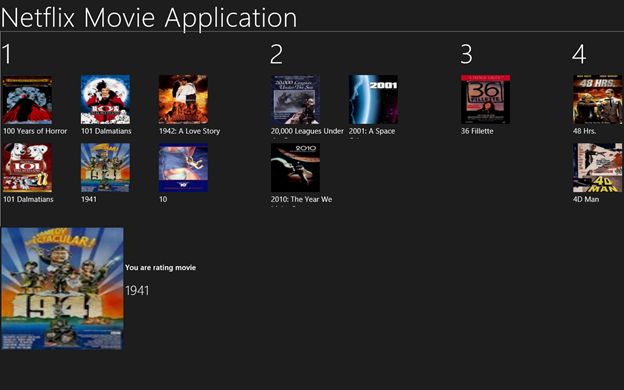Screen dimensions: 624x390
Task: Click the "100 Years of Horror" title text
Action: pos(35,131)
